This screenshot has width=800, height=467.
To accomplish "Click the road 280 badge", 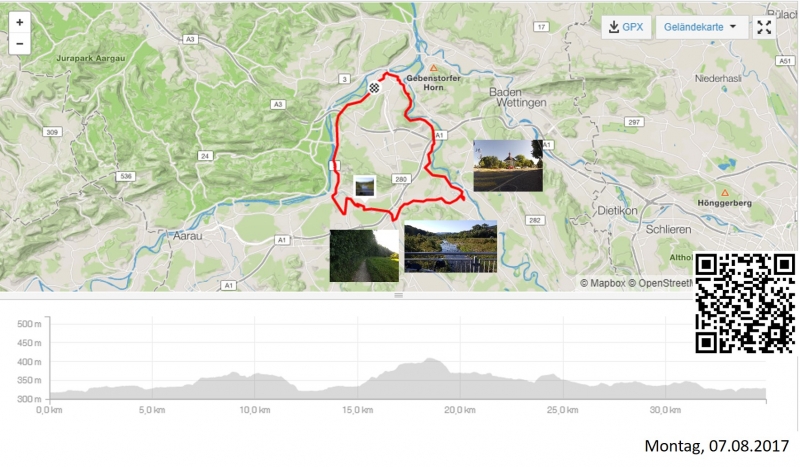I will (401, 179).
